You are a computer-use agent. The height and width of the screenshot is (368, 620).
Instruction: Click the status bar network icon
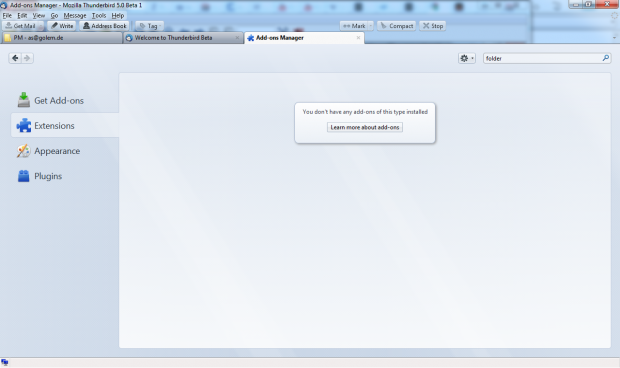tap(4, 362)
